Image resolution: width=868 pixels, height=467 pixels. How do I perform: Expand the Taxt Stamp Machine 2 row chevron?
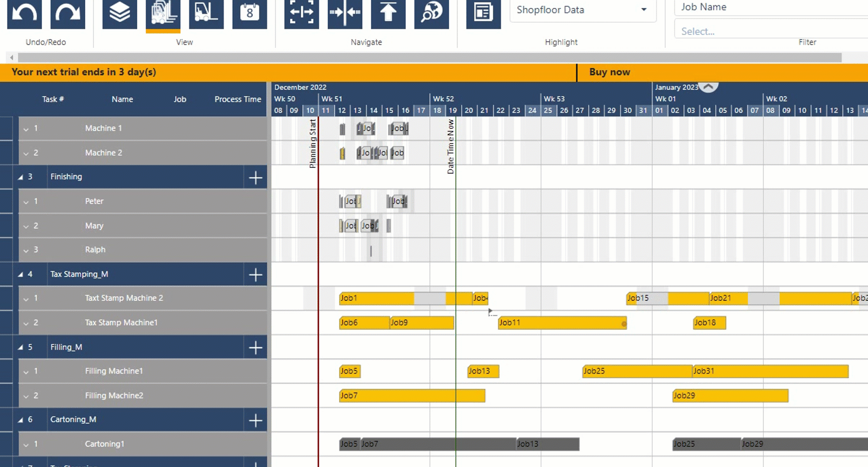click(25, 299)
